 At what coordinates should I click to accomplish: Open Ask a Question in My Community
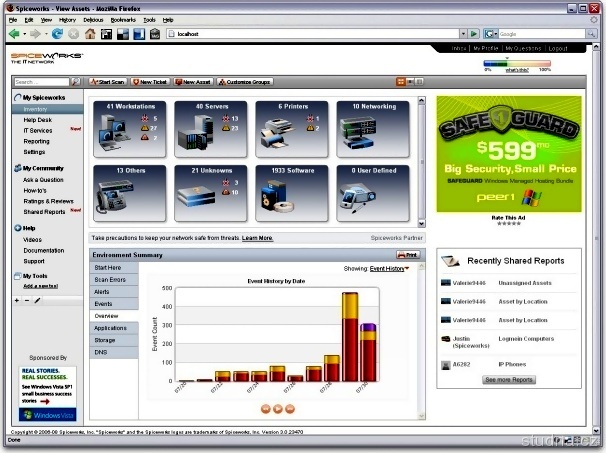click(43, 180)
